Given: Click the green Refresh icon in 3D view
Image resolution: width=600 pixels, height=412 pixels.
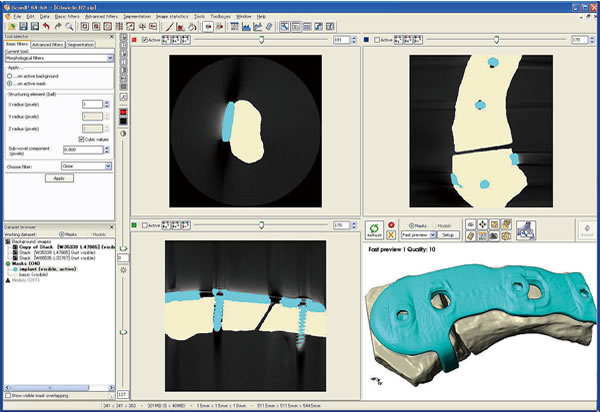Looking at the screenshot, I should pyautogui.click(x=374, y=230).
